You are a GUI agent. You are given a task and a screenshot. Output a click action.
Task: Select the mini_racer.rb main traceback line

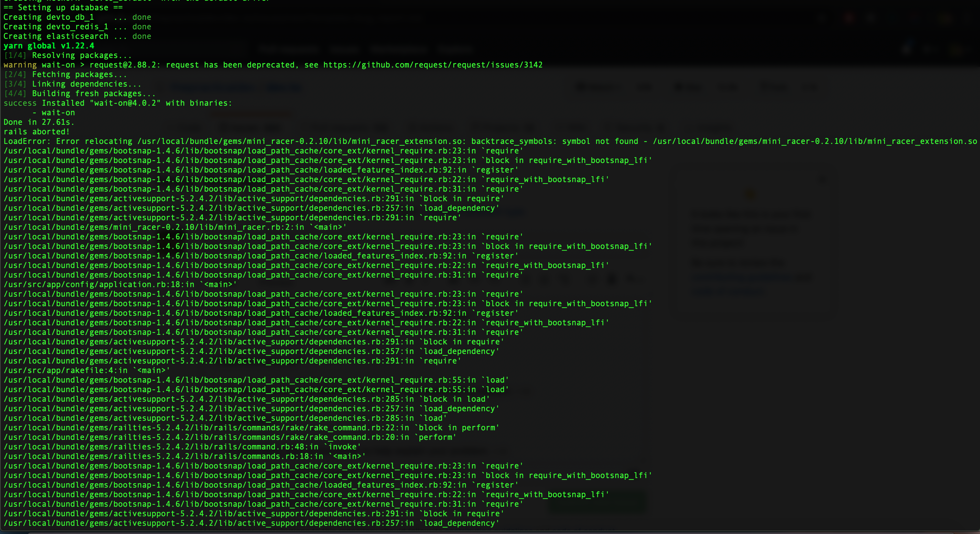(x=173, y=227)
